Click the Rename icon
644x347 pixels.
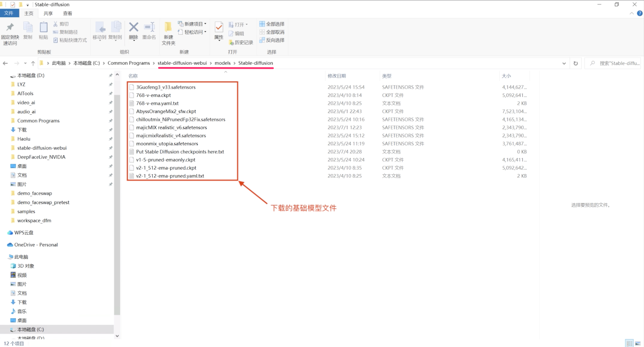150,27
